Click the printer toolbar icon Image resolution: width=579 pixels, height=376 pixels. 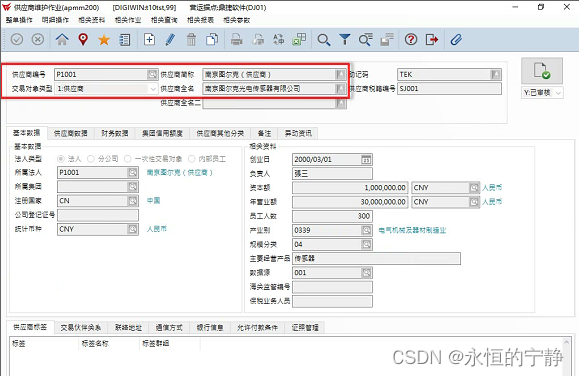tap(236, 39)
